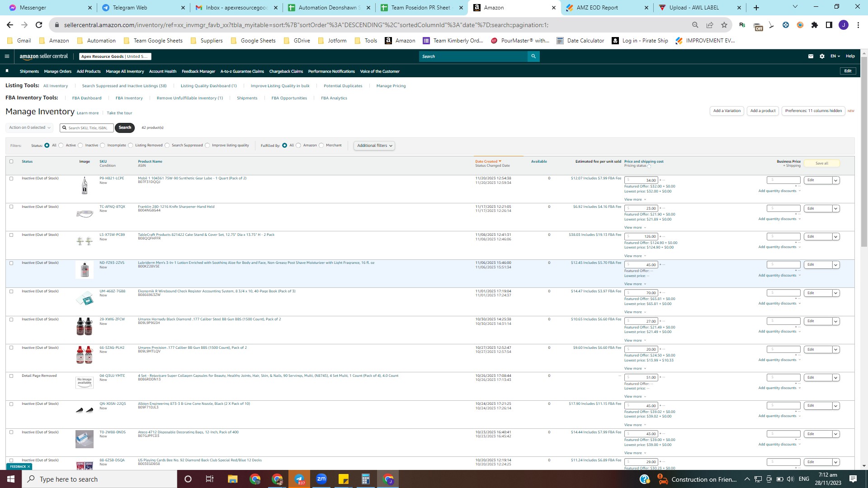Image resolution: width=868 pixels, height=488 pixels.
Task: Click the Search button for inventory
Action: (125, 128)
